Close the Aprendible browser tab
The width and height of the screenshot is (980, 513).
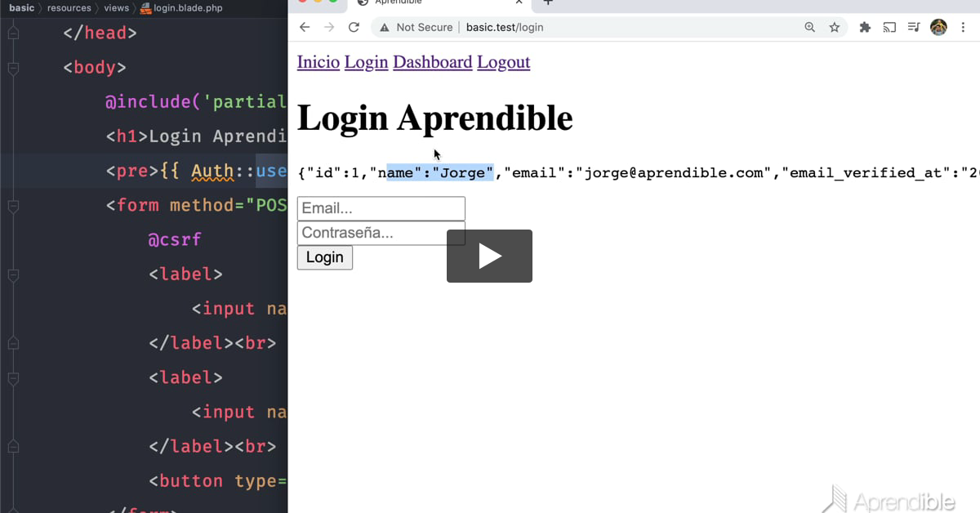coord(519,2)
